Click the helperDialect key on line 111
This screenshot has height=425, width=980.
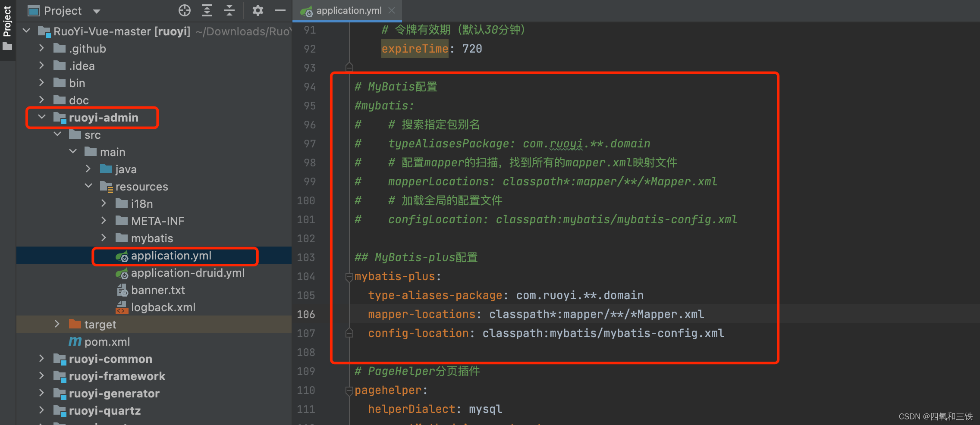411,409
